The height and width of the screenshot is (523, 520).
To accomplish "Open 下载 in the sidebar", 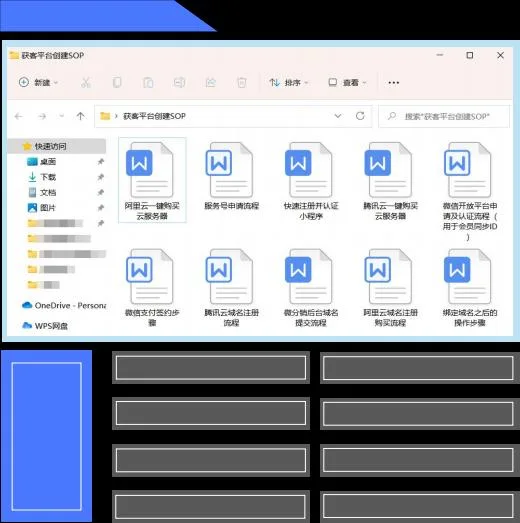I will [x=48, y=177].
